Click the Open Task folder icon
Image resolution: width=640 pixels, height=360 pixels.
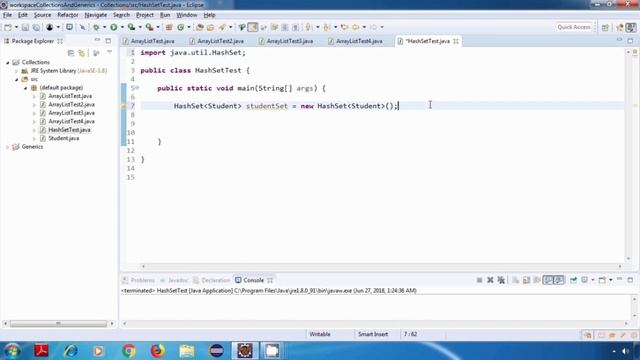coord(211,27)
